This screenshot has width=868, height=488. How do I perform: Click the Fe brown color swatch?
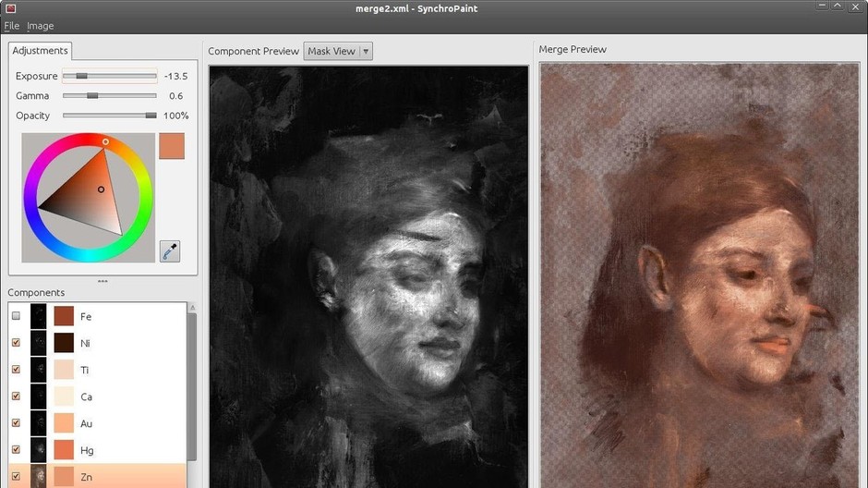(x=64, y=316)
